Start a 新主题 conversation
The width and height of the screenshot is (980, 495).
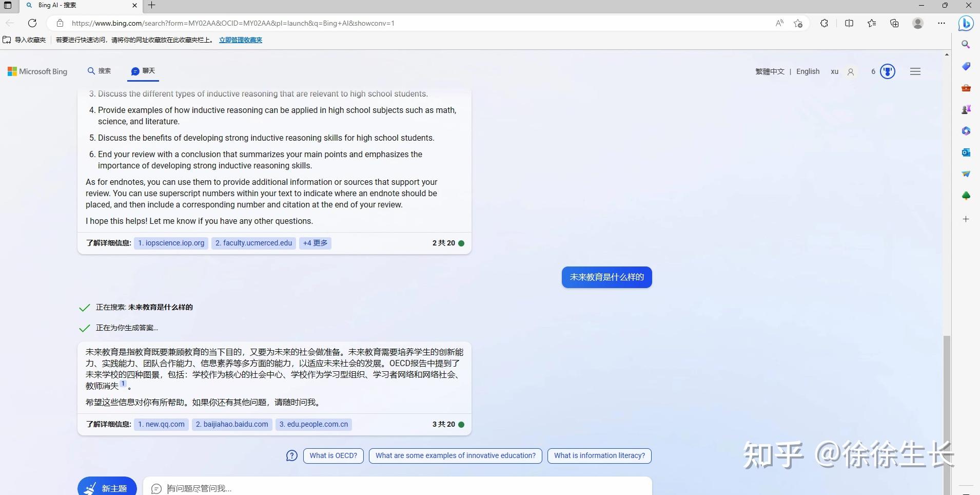point(106,488)
